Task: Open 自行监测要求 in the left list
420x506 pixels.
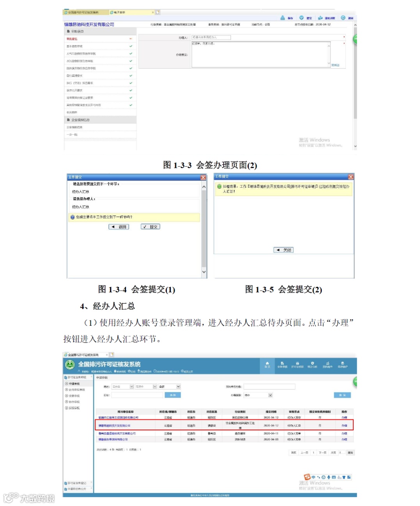Action: pyautogui.click(x=100, y=76)
